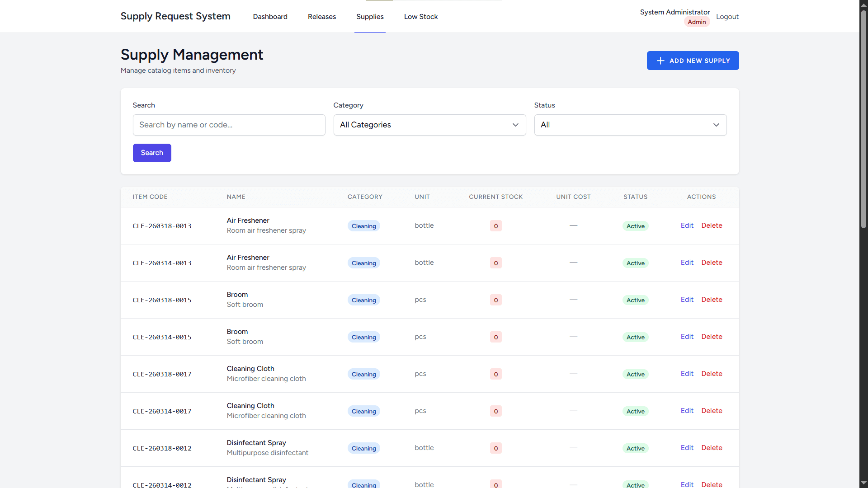Click the Unit Cost column header
868x488 pixels.
click(573, 197)
